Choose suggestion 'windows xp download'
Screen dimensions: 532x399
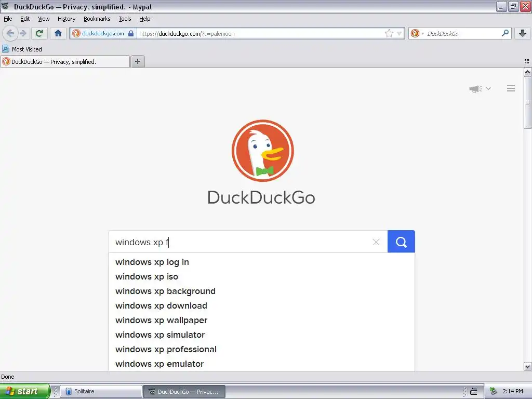tap(262, 306)
